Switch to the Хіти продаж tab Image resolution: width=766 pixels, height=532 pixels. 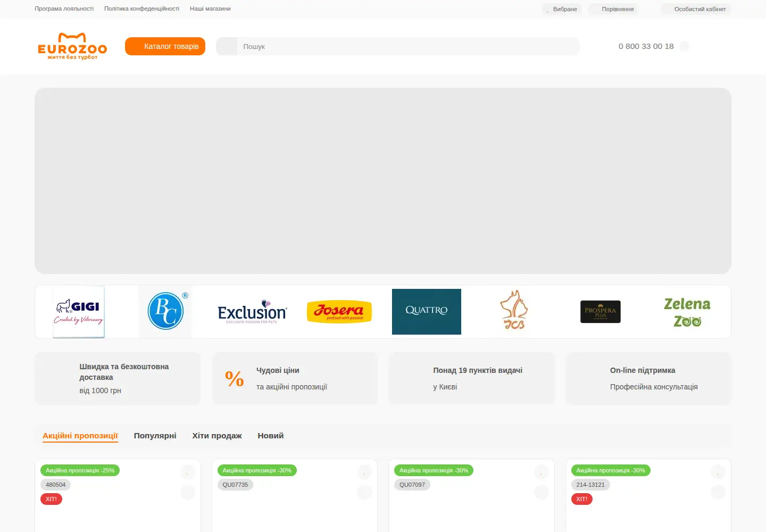217,436
